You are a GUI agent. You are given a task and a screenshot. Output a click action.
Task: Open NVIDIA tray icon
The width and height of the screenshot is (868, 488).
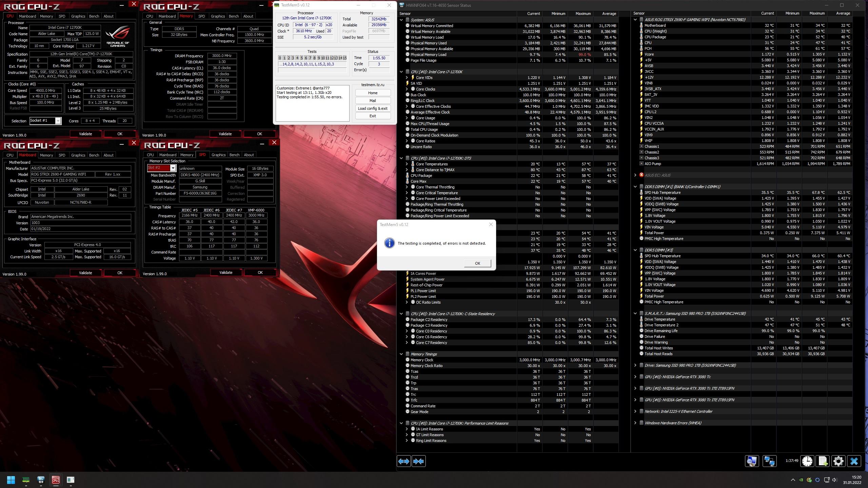point(801,480)
